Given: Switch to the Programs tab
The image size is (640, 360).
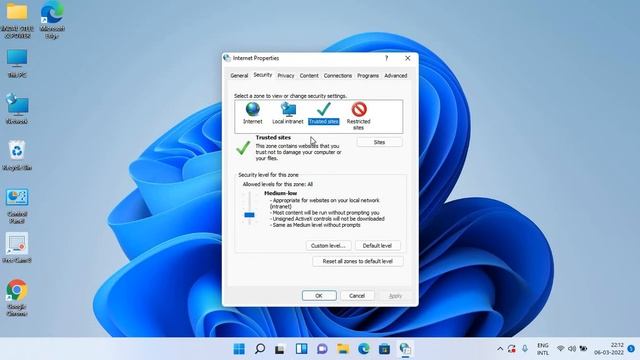Looking at the screenshot, I should click(368, 76).
